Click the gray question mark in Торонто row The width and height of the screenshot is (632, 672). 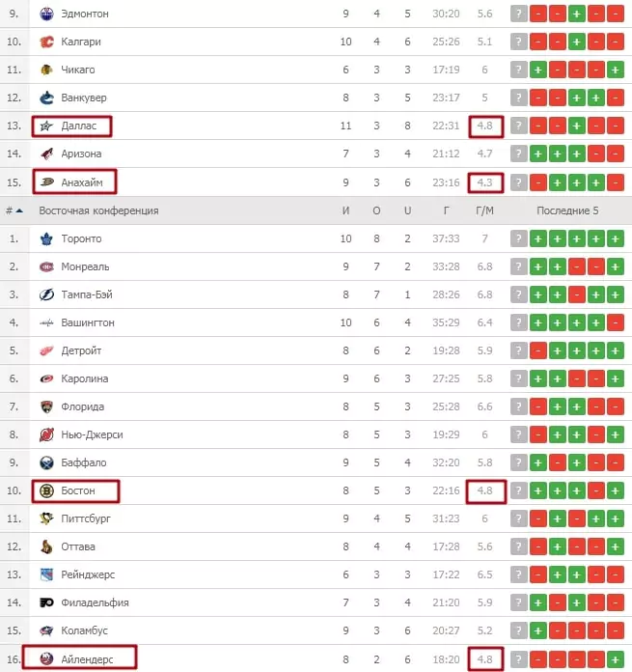518,238
